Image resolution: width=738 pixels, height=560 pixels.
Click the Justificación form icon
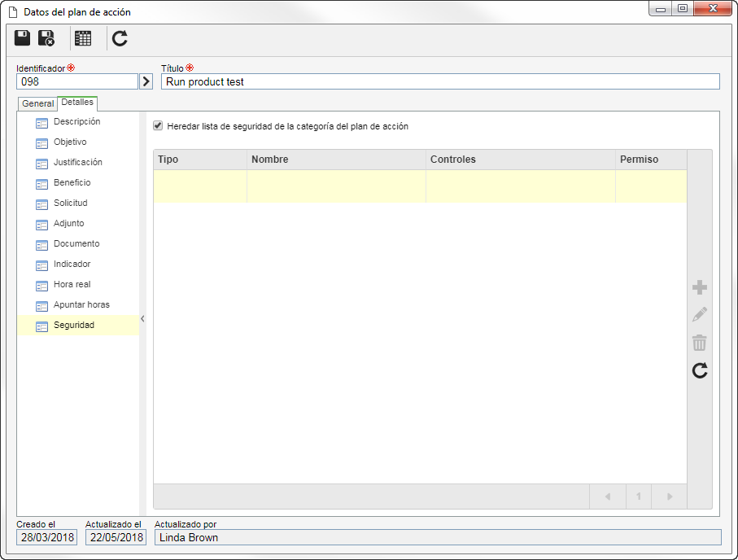(x=41, y=164)
